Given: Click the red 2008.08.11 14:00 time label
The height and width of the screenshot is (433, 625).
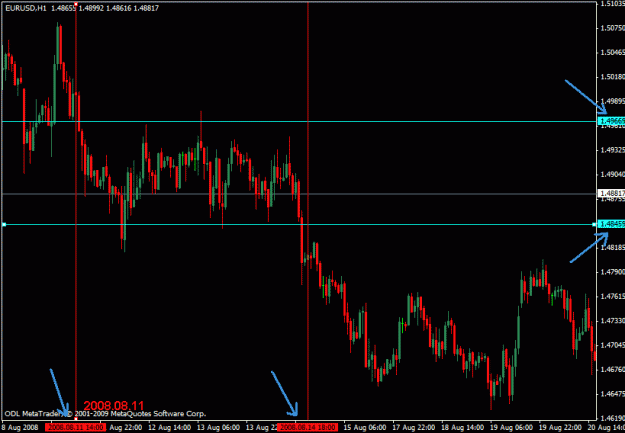Looking at the screenshot, I should click(x=75, y=427).
